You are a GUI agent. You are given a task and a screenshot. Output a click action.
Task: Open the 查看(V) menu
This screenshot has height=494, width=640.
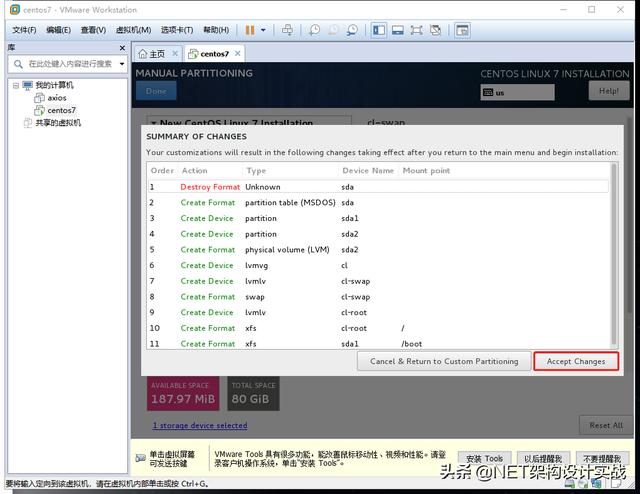pyautogui.click(x=93, y=30)
